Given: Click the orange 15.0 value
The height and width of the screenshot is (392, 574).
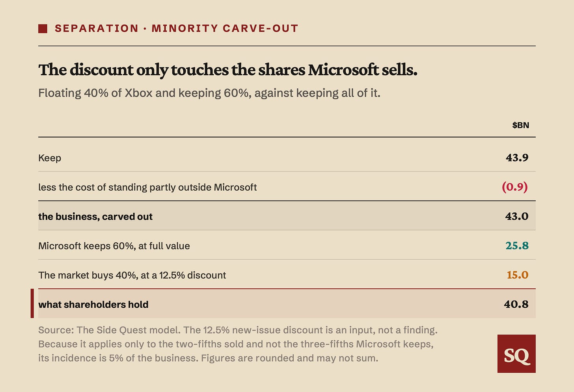Looking at the screenshot, I should pos(517,275).
